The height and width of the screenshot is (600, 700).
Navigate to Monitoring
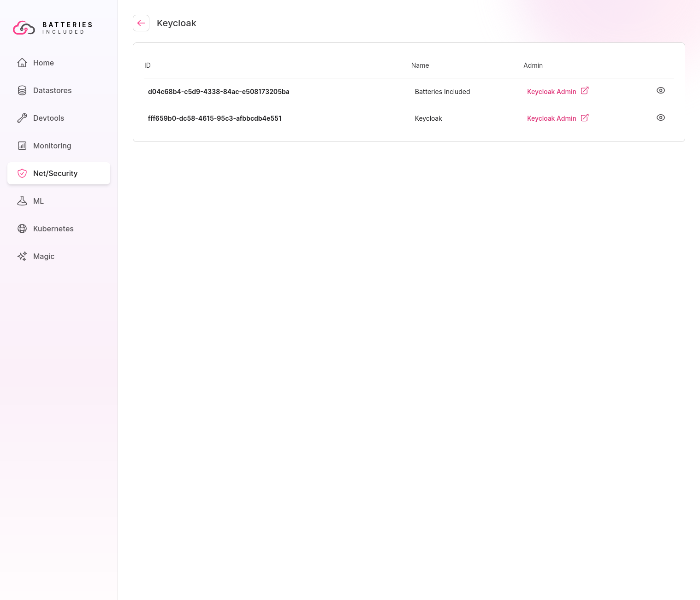pyautogui.click(x=59, y=146)
